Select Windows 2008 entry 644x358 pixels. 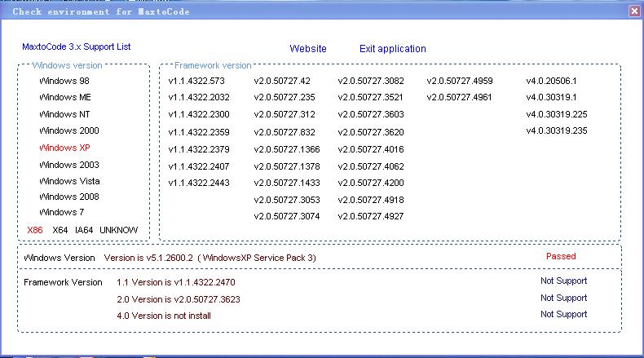pos(69,197)
